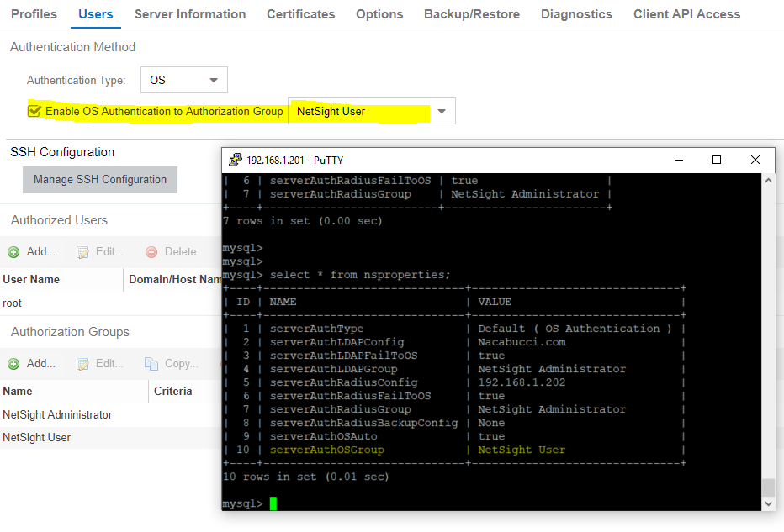Switch to the Profiles tab
The width and height of the screenshot is (784, 532).
(x=34, y=14)
